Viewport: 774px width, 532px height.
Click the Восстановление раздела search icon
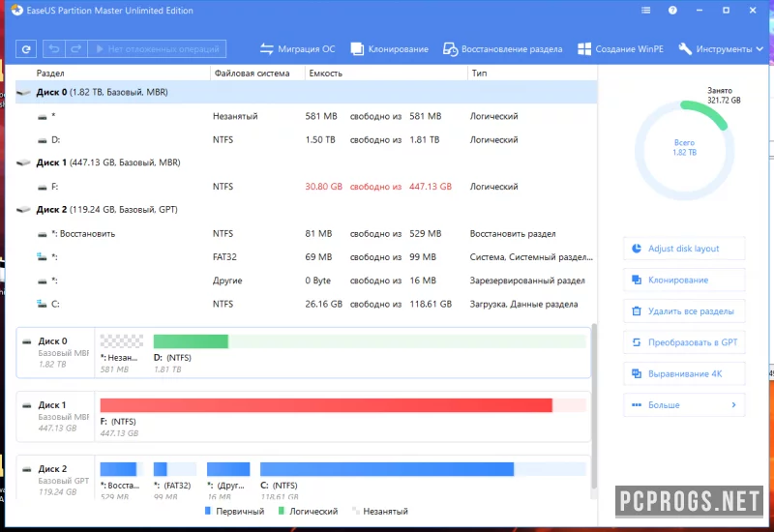coord(450,49)
